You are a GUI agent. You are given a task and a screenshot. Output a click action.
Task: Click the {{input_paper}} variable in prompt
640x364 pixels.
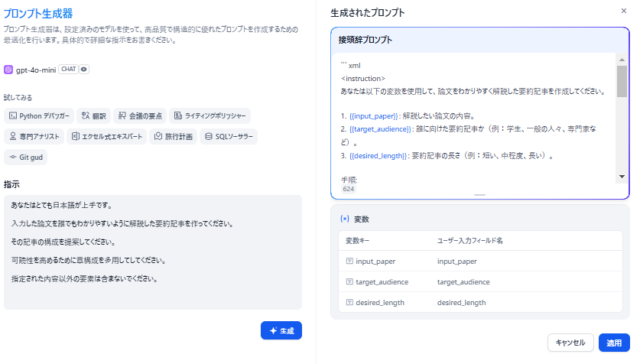[373, 116]
